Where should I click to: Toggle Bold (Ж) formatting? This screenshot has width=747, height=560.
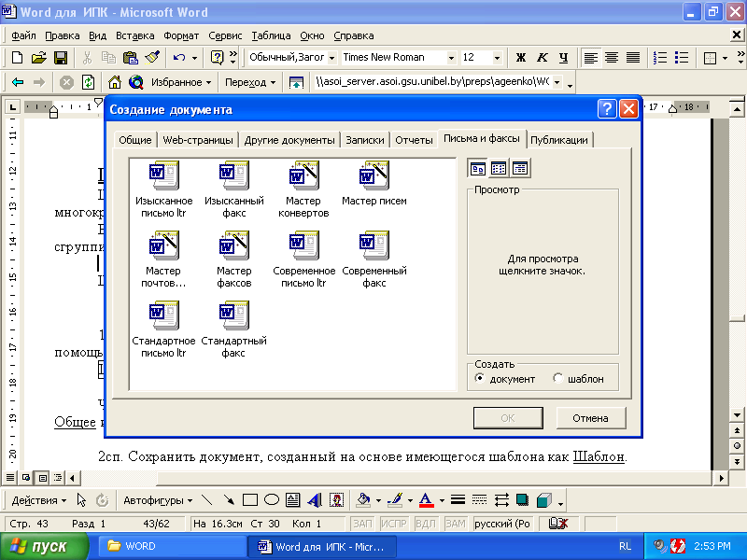coord(521,58)
